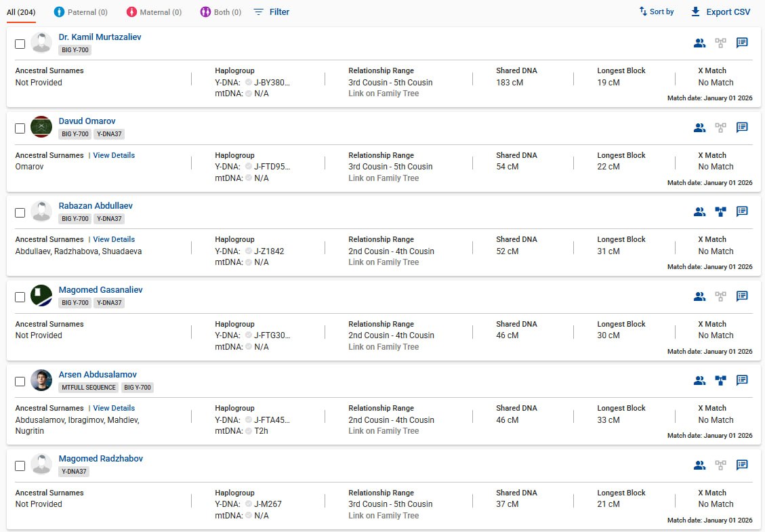Click the 183 cM shared DNA value
Viewport: 765px width, 532px height.
point(510,83)
